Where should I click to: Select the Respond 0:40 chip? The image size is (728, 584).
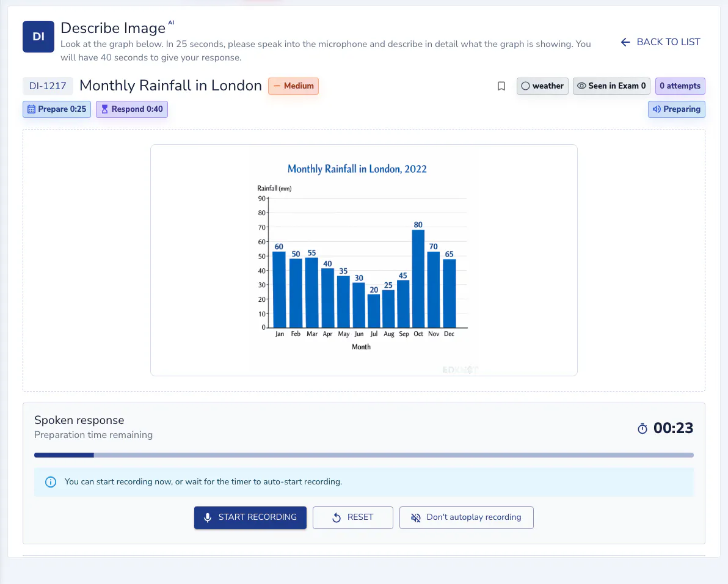(132, 109)
